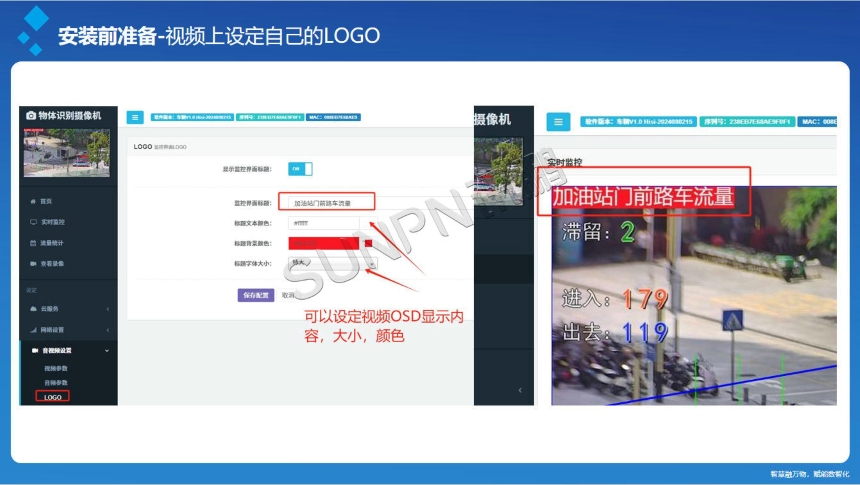Click the 实时监控 heading in right panel
This screenshot has height=485, width=860.
pyautogui.click(x=564, y=162)
